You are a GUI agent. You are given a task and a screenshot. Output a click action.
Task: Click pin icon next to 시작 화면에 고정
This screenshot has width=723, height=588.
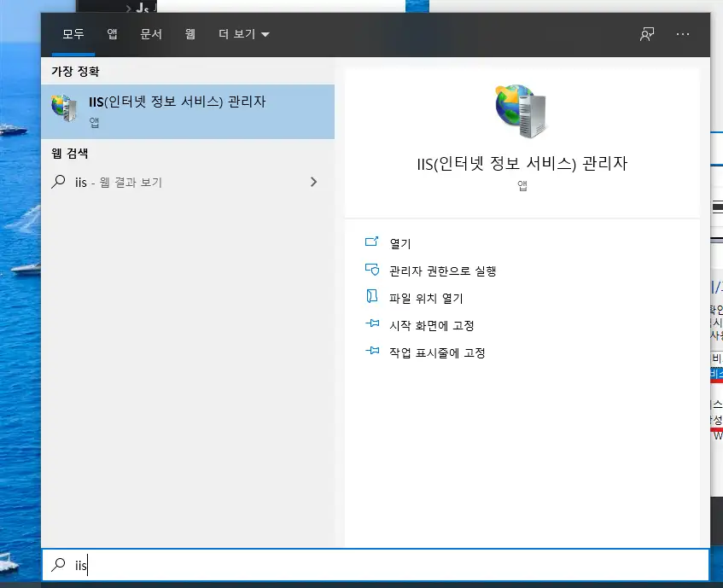click(372, 323)
